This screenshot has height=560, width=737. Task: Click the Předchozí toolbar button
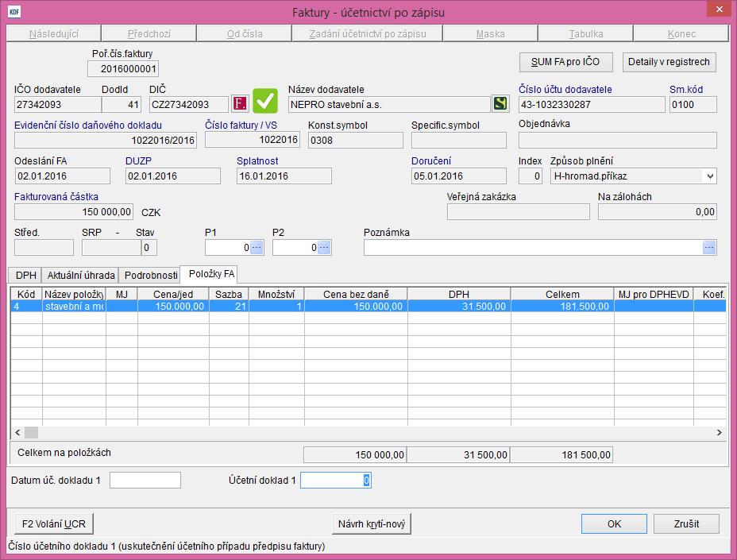(149, 34)
